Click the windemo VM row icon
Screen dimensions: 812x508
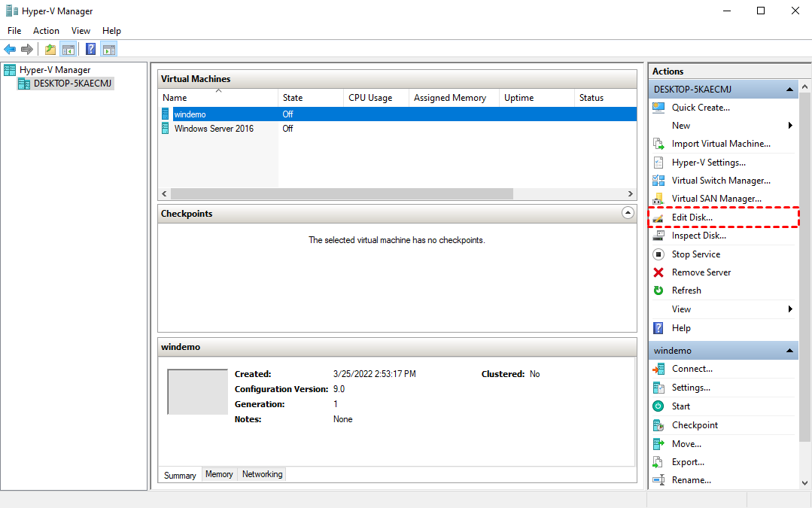(x=166, y=114)
